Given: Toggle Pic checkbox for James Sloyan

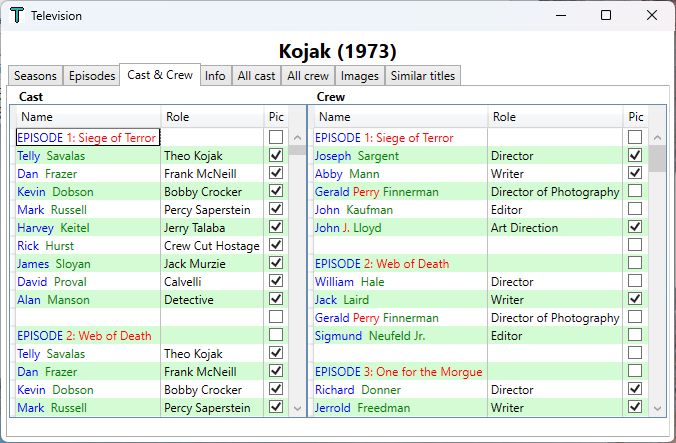Looking at the screenshot, I should point(276,263).
